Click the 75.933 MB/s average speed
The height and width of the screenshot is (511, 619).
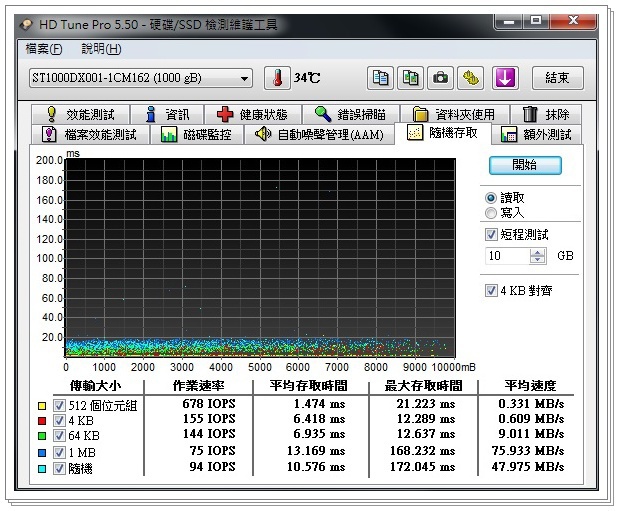[x=528, y=451]
